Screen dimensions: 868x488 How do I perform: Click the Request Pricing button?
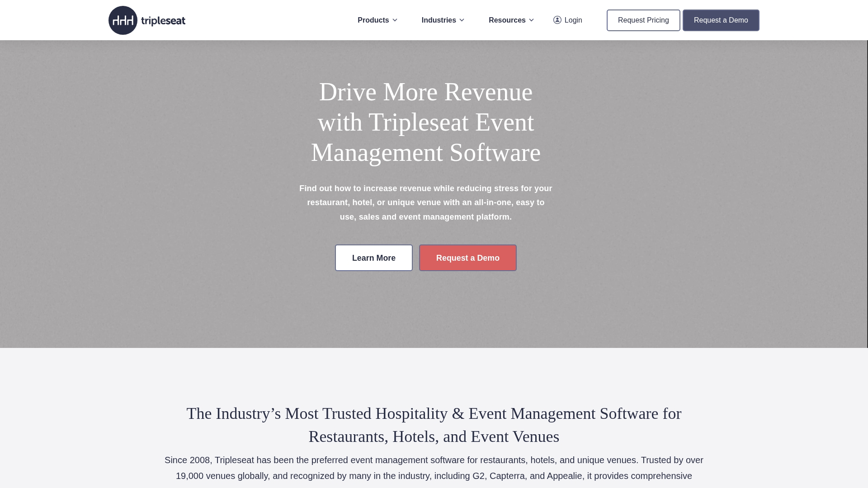point(643,20)
